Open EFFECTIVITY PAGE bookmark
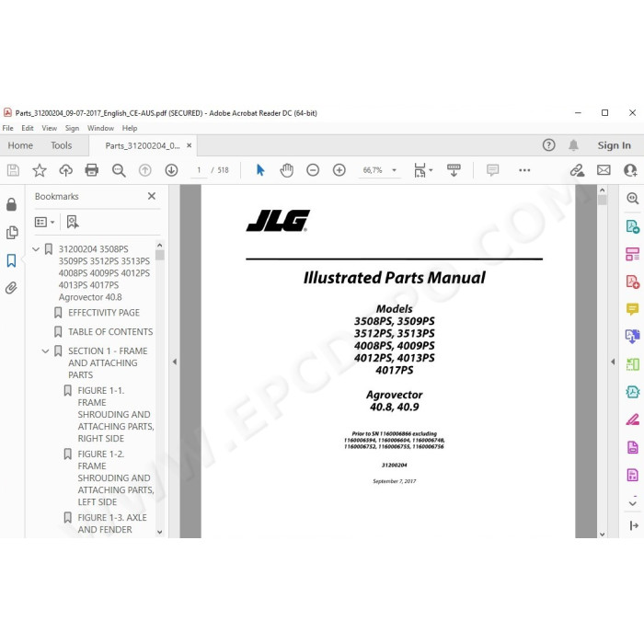 coord(103,313)
